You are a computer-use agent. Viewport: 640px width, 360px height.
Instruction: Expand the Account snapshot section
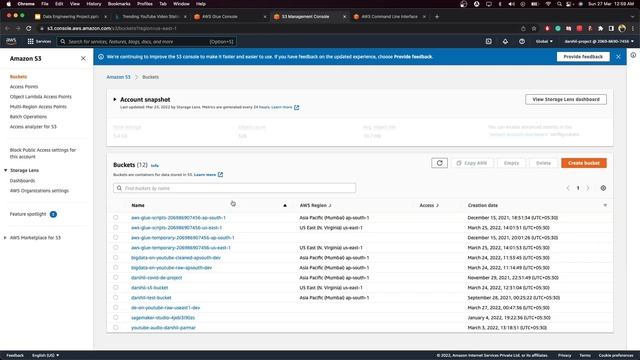tap(115, 100)
